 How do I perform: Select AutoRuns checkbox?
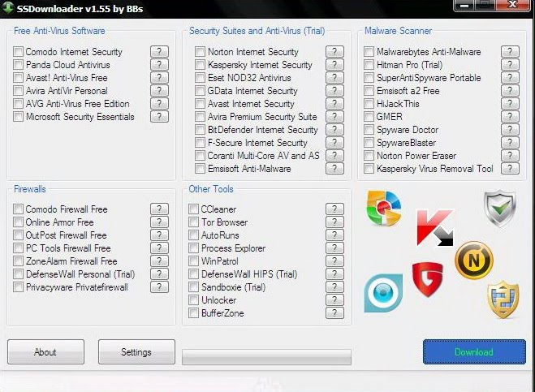coord(193,235)
